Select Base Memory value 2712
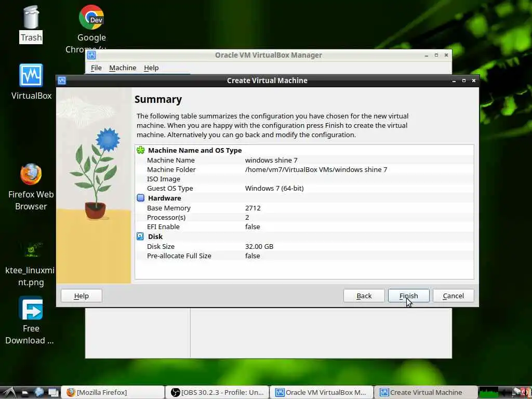 [253, 208]
